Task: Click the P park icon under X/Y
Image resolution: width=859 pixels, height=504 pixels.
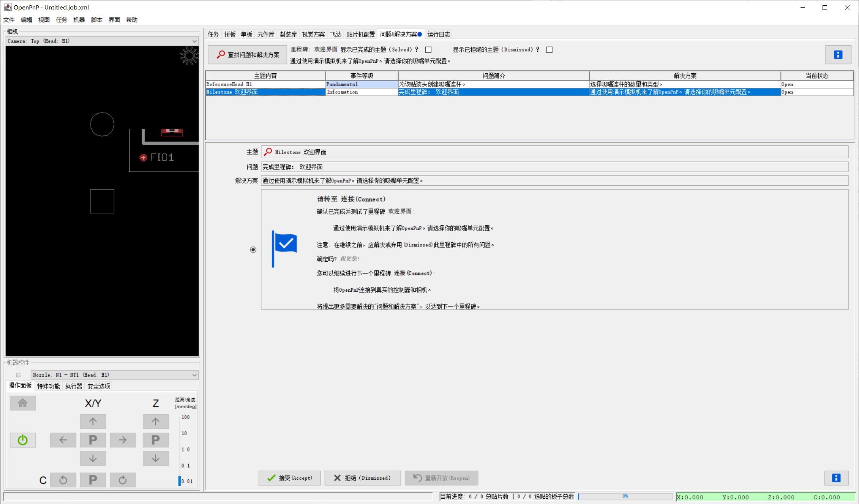Action: (93, 440)
